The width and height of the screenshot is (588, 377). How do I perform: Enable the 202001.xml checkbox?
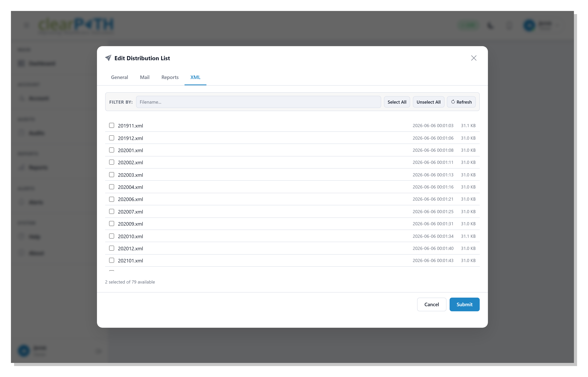112,150
